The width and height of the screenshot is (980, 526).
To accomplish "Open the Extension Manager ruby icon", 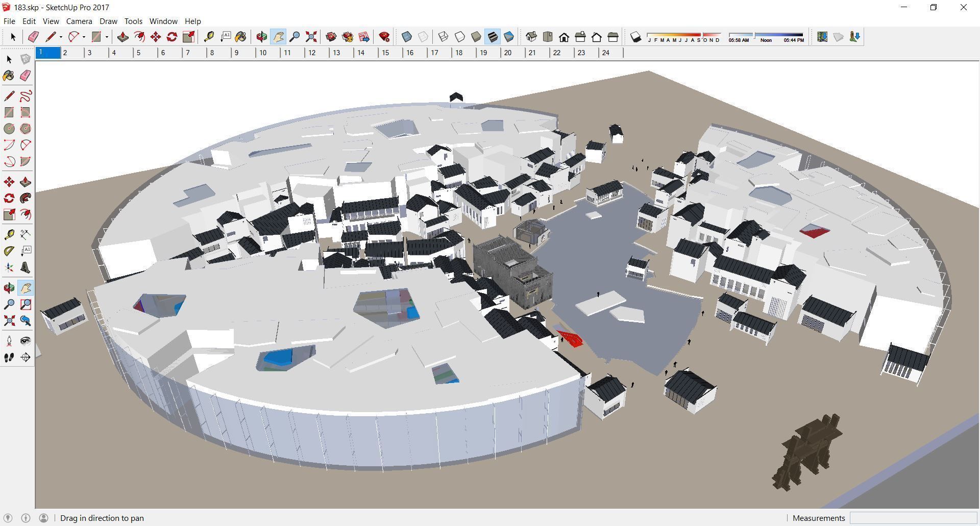I will (384, 37).
